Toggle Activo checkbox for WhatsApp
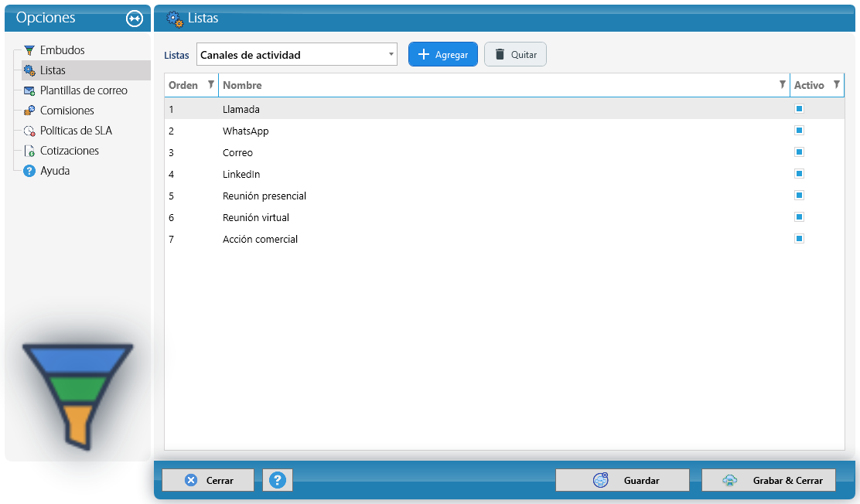860x504 pixels. (x=799, y=130)
